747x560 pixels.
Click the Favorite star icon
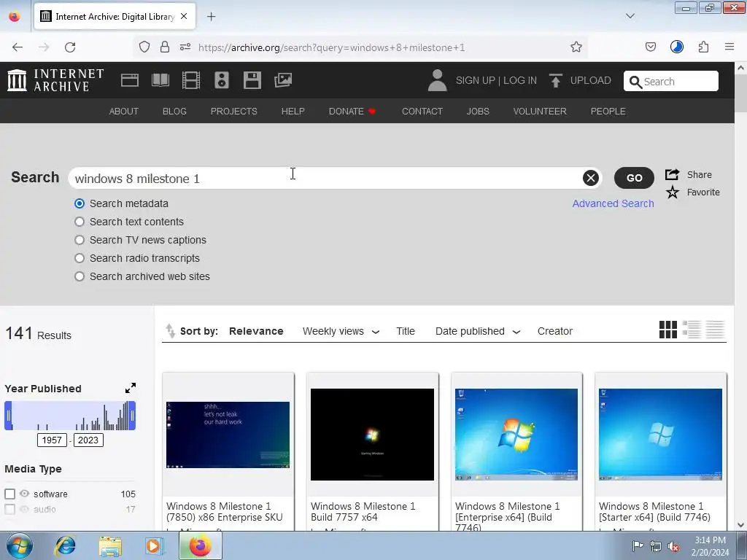[x=672, y=192]
